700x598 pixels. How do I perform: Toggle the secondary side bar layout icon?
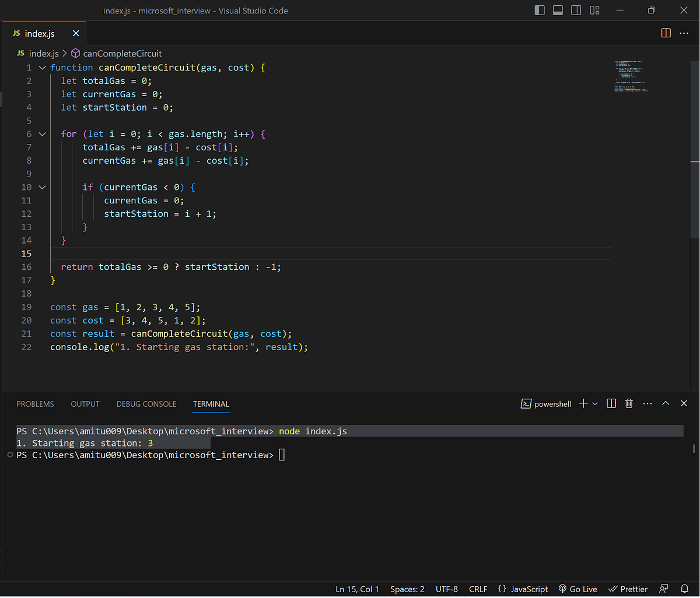click(x=576, y=10)
